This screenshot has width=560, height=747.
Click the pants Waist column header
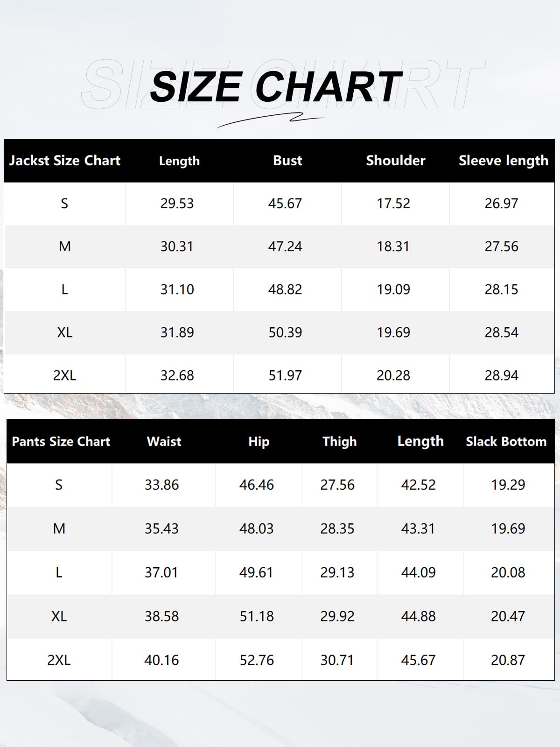(x=164, y=442)
